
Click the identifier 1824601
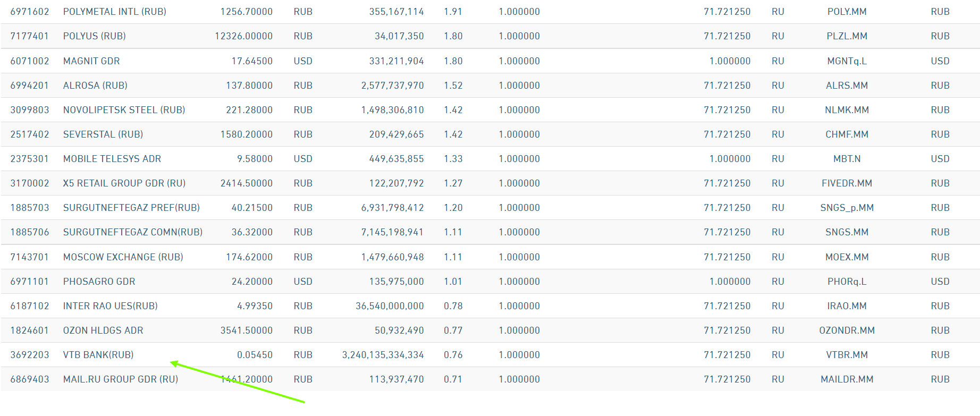point(30,330)
